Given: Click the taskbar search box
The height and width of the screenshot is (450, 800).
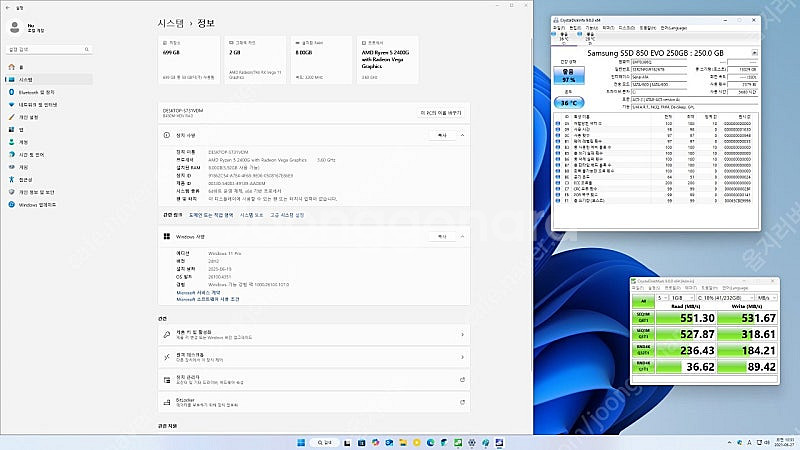Looking at the screenshot, I should pos(324,442).
